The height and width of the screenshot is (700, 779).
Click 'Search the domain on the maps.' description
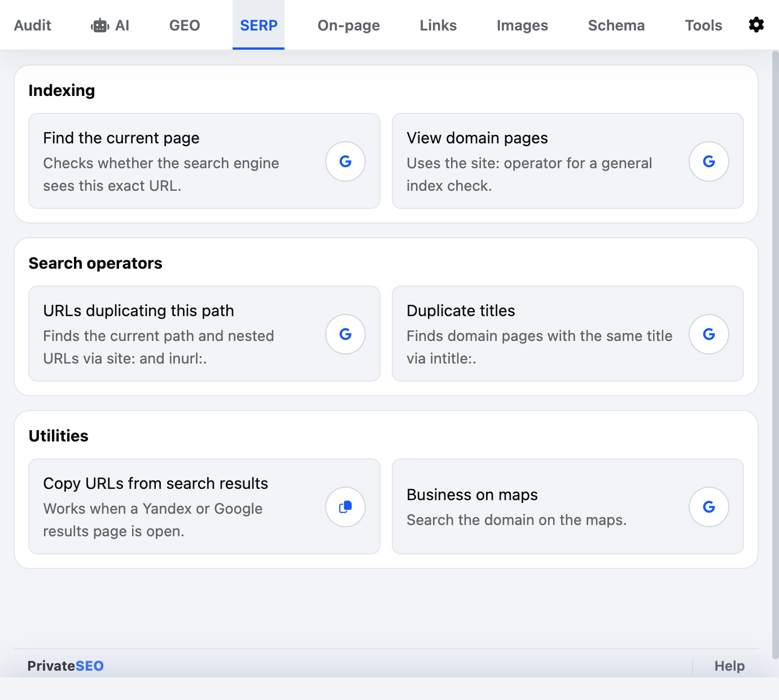click(517, 520)
